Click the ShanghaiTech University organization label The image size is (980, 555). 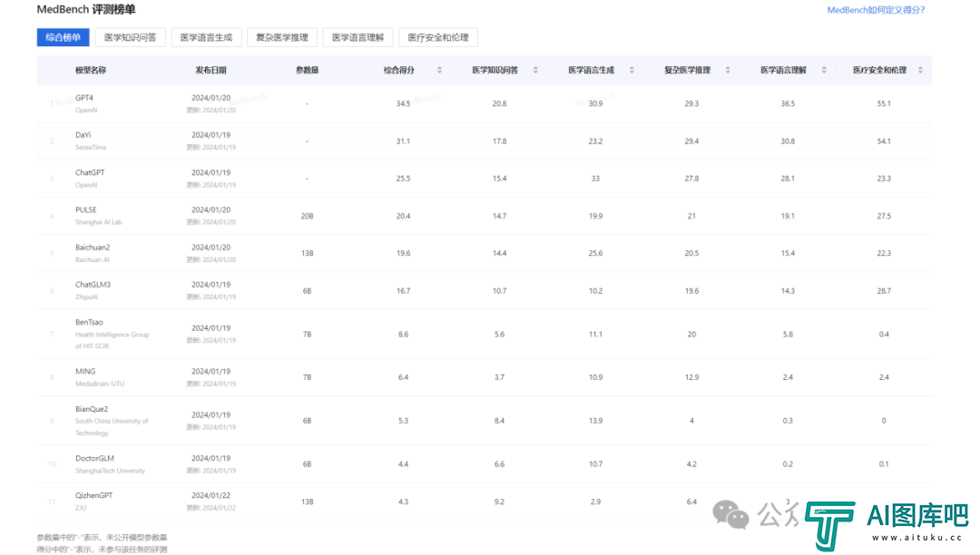111,471
